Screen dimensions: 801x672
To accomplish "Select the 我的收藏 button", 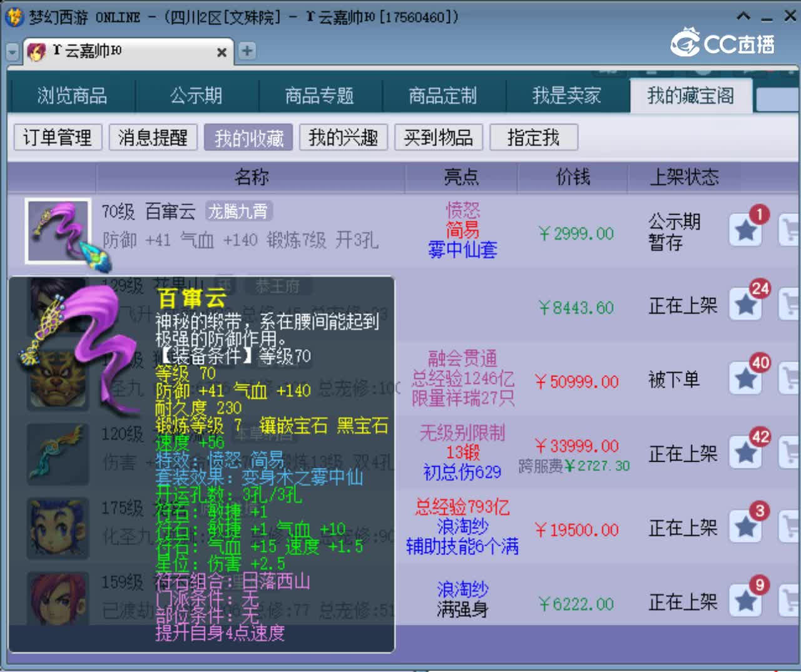I will 248,137.
